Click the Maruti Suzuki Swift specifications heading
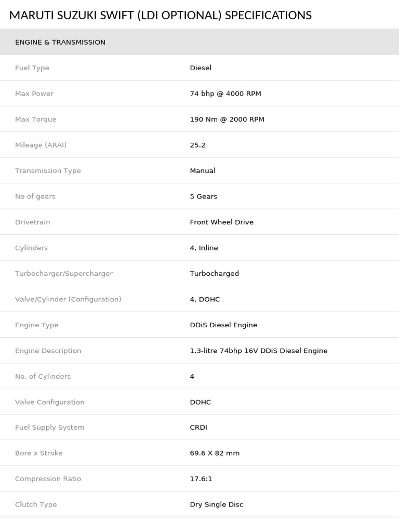The image size is (399, 532). coord(160,15)
